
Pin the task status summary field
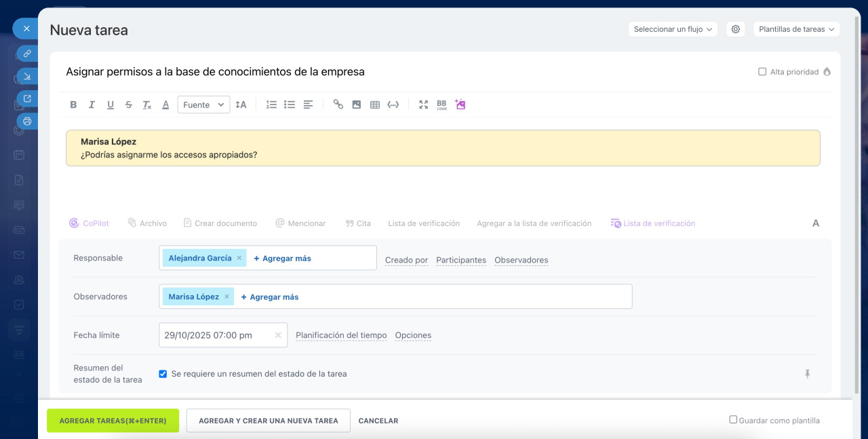click(807, 374)
